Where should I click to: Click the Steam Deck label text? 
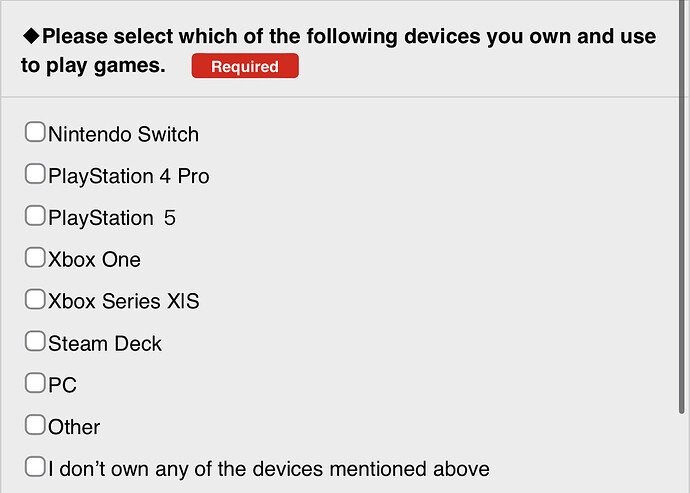(105, 343)
